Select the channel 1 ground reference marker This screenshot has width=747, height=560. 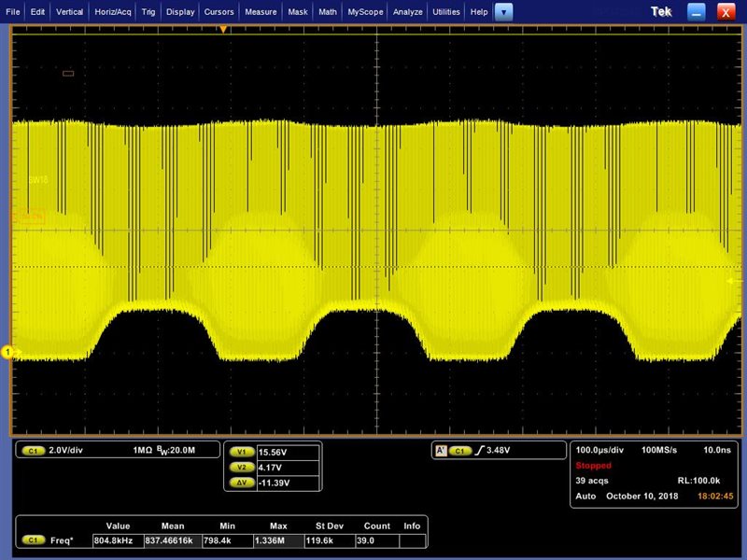7,352
